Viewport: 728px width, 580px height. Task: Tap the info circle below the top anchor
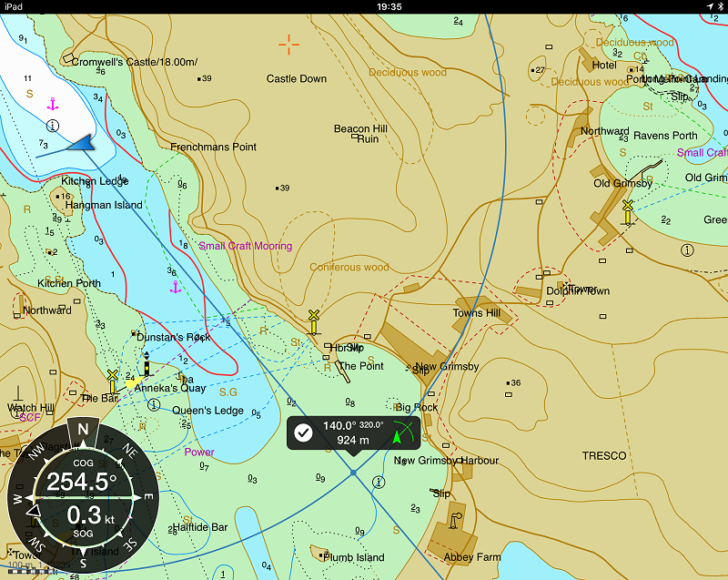click(x=53, y=126)
